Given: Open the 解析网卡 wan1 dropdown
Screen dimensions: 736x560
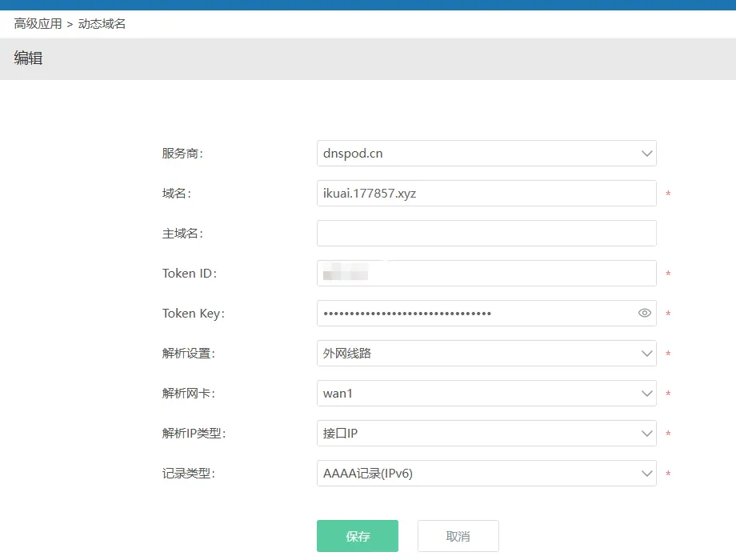Looking at the screenshot, I should point(486,393).
